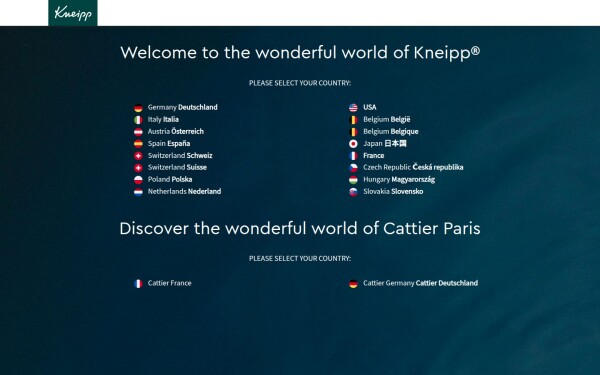This screenshot has height=375, width=600.
Task: Click the Italy flag icon
Action: point(138,120)
